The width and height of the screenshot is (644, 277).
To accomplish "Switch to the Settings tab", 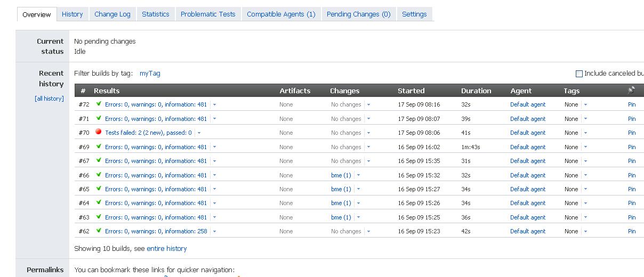I will 414,14.
